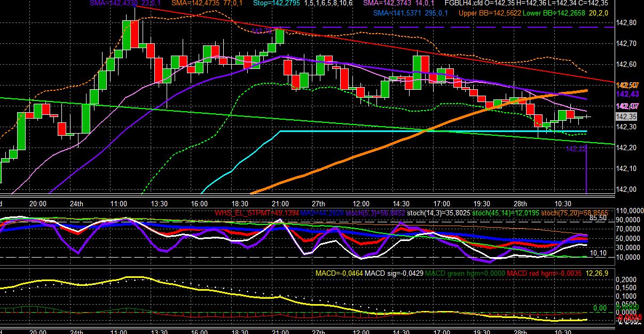This screenshot has width=644, height=334.
Task: Click the 142,20 price axis label
Action: pos(626,148)
